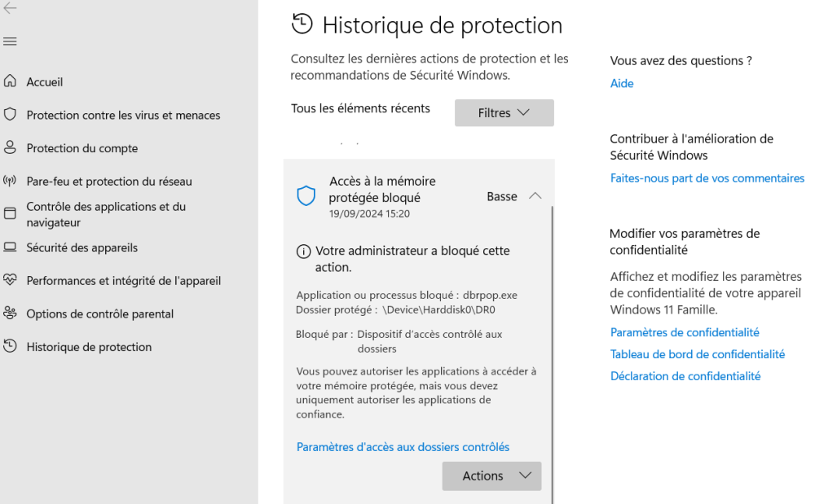Click the account protection person icon
The width and height of the screenshot is (815, 504).
coord(10,148)
